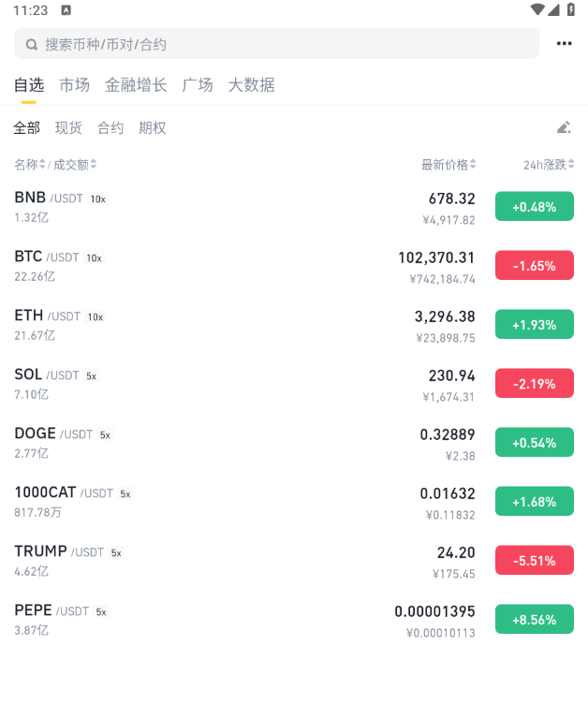Open the three-dot more options menu
588x704 pixels.
point(564,44)
